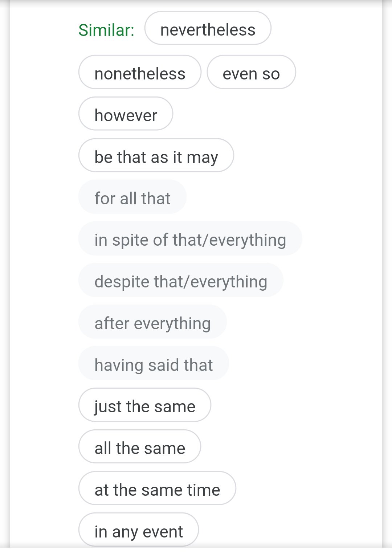Viewport: 392px width, 552px height.
Task: Click the greyed 'for all that' chip
Action: click(132, 198)
